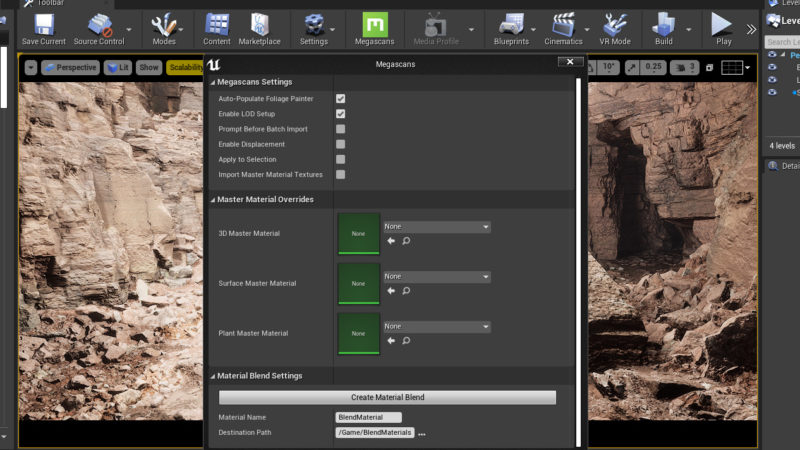The width and height of the screenshot is (800, 450).
Task: Toggle fourth eye visibility icon in Levels
Action: coord(772,92)
